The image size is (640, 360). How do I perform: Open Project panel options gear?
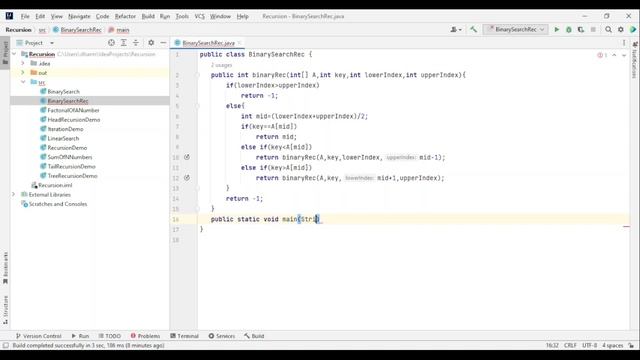click(151, 42)
